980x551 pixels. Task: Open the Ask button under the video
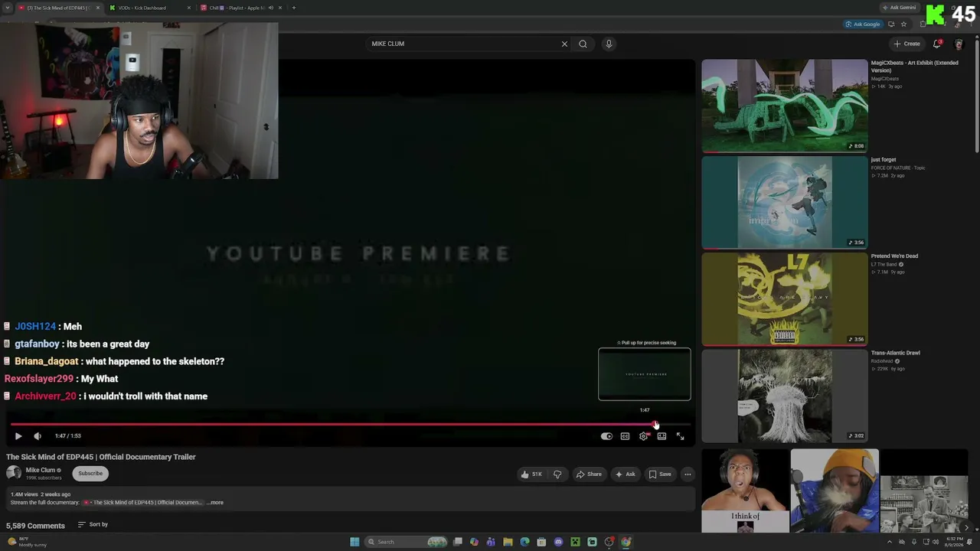point(625,474)
